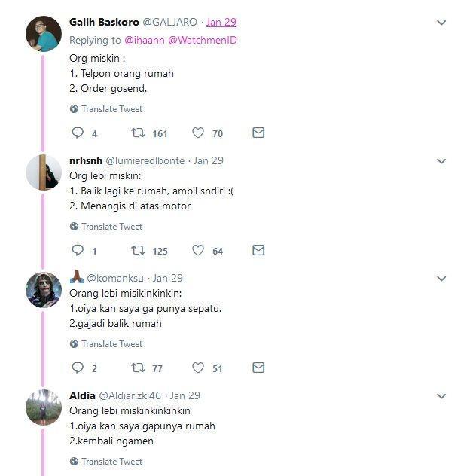
Task: Like @komanksu's tweet with 51 likes
Action: pyautogui.click(x=198, y=368)
